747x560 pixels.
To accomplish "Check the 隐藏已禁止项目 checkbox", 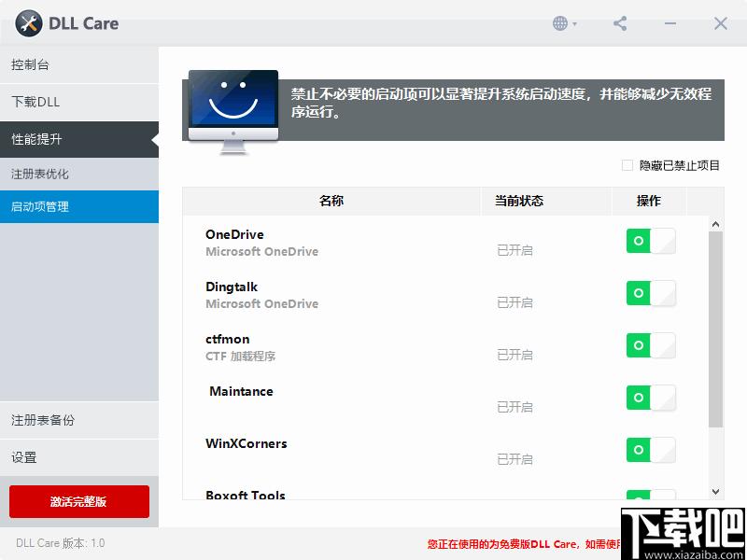I will [x=627, y=166].
